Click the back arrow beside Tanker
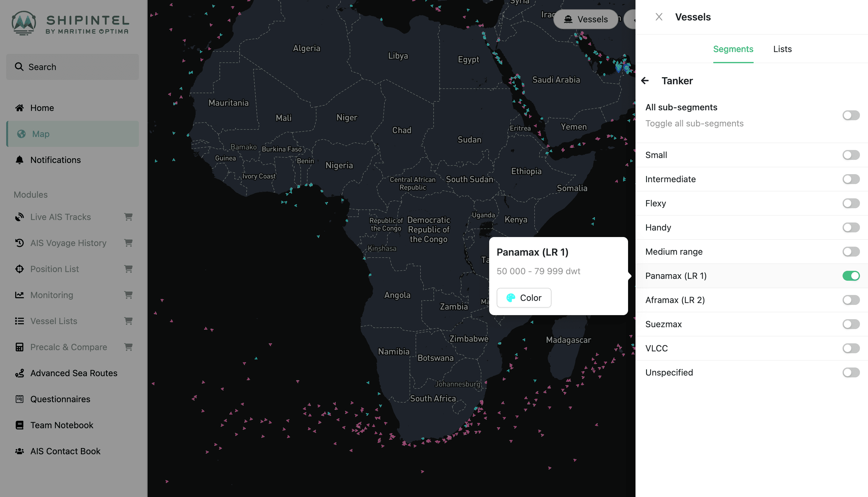The width and height of the screenshot is (868, 497). click(x=645, y=81)
